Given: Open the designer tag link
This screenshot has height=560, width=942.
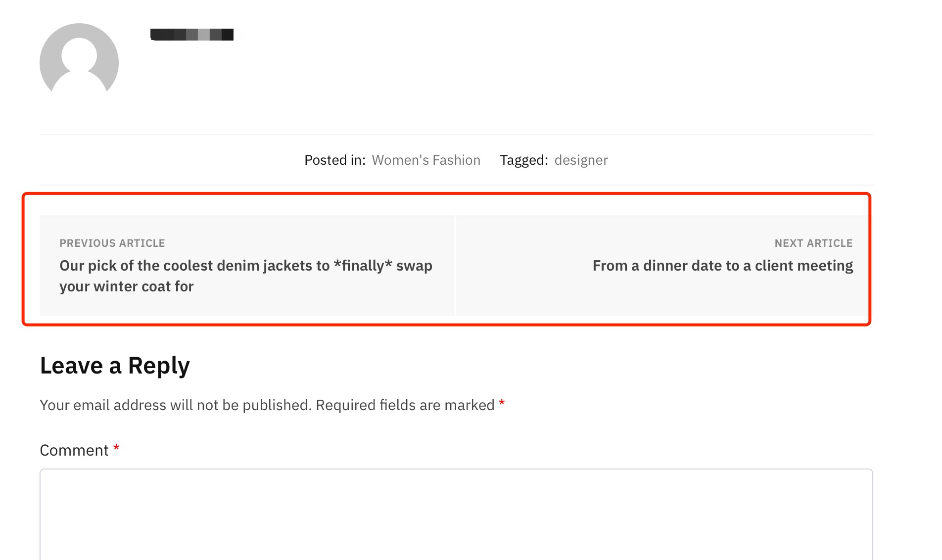Looking at the screenshot, I should [x=581, y=160].
